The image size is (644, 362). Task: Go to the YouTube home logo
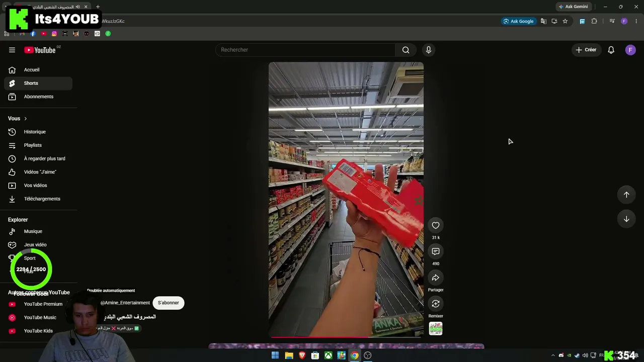tap(40, 50)
